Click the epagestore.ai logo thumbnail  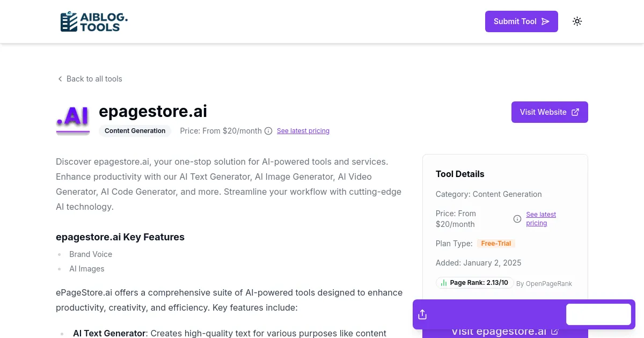[72, 119]
